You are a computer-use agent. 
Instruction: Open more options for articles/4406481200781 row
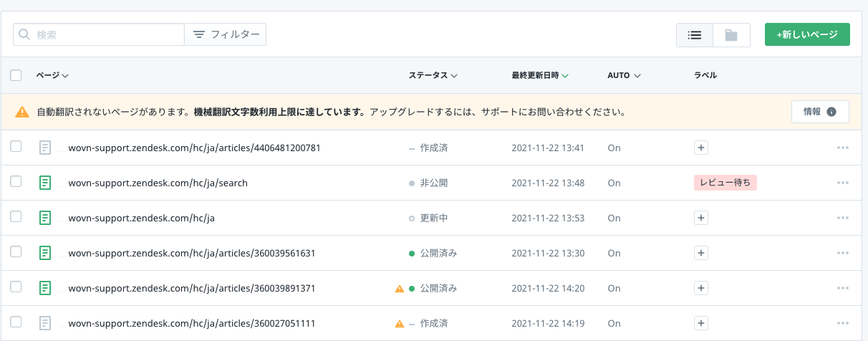842,148
